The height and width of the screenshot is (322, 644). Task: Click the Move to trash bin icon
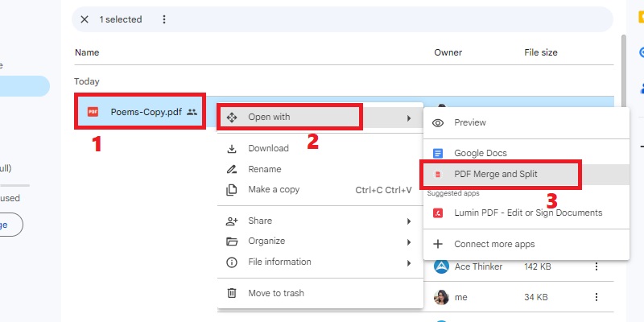click(232, 293)
